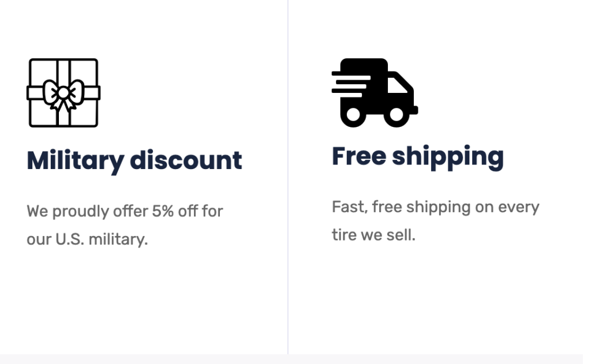
Task: Click the gray strip at the page bottom
Action: [291, 359]
